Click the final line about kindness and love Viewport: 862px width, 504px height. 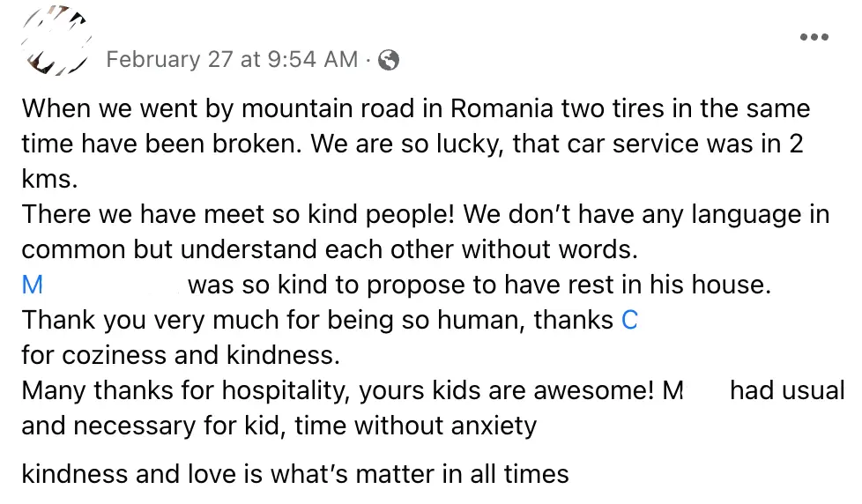pos(294,474)
